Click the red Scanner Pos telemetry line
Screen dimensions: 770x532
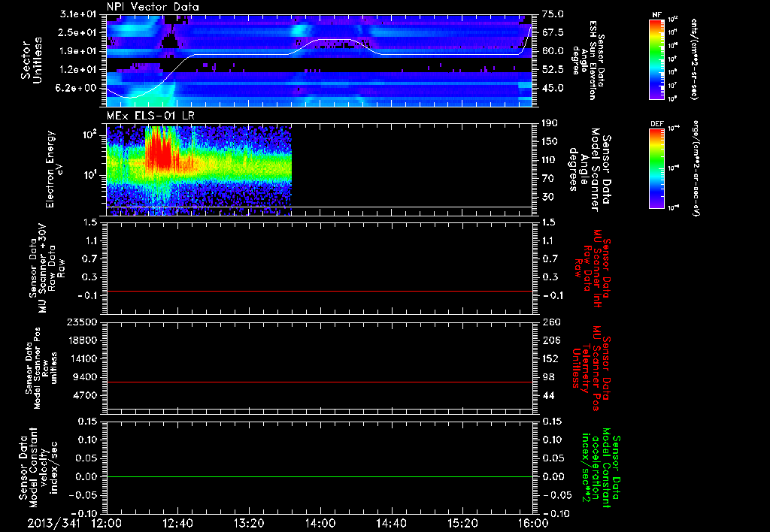(319, 382)
